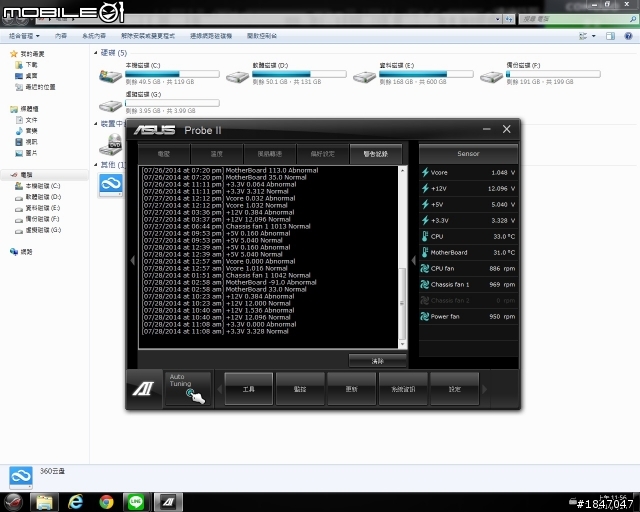This screenshot has width=640, height=512.
Task: Switch to the Temperature (溫度) tab
Action: click(217, 154)
